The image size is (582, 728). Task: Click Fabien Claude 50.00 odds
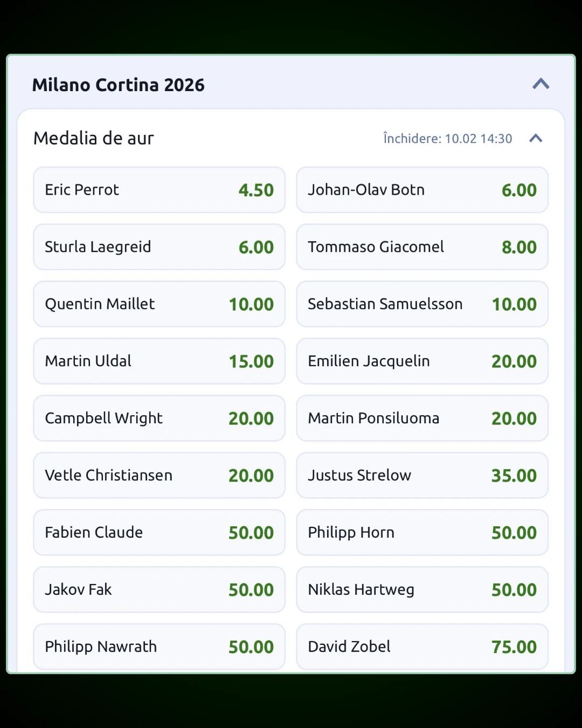(159, 533)
